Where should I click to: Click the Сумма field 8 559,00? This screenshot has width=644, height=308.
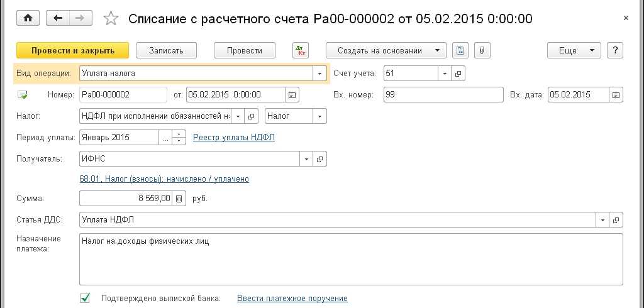[x=126, y=199]
